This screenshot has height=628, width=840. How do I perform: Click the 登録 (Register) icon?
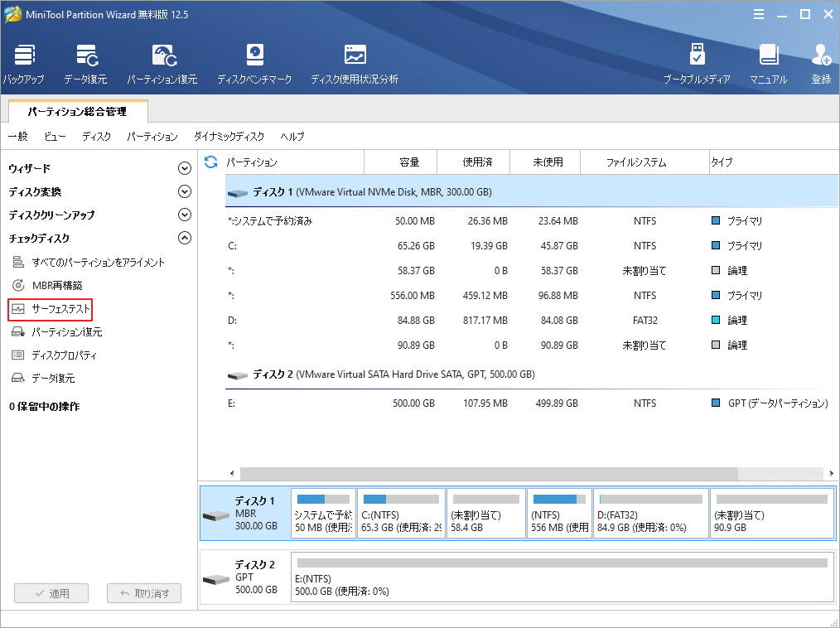[821, 65]
